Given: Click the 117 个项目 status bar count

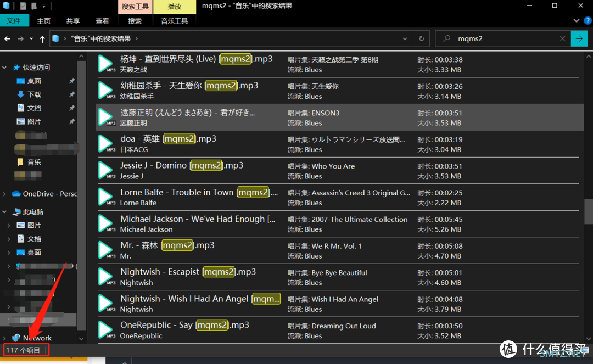Looking at the screenshot, I should pyautogui.click(x=23, y=350).
